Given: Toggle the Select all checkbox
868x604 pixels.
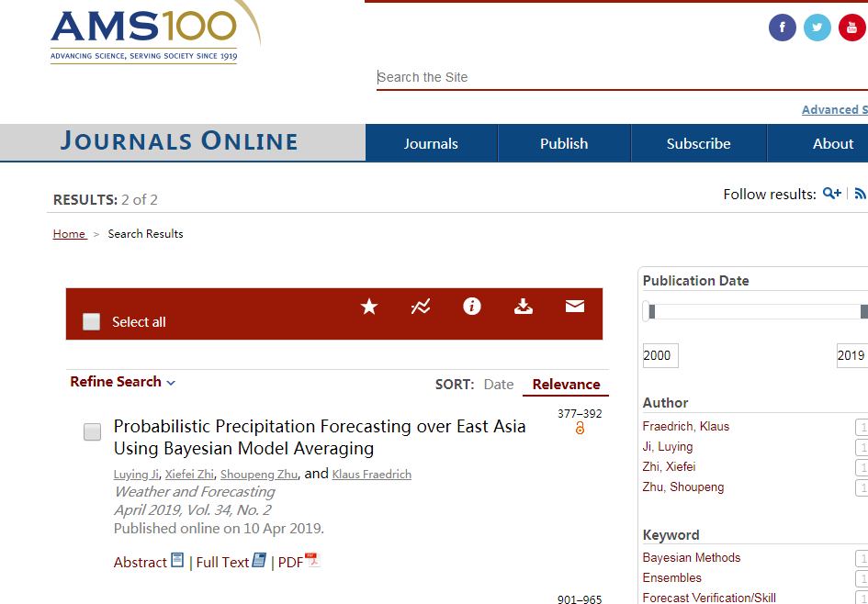Looking at the screenshot, I should coord(92,322).
